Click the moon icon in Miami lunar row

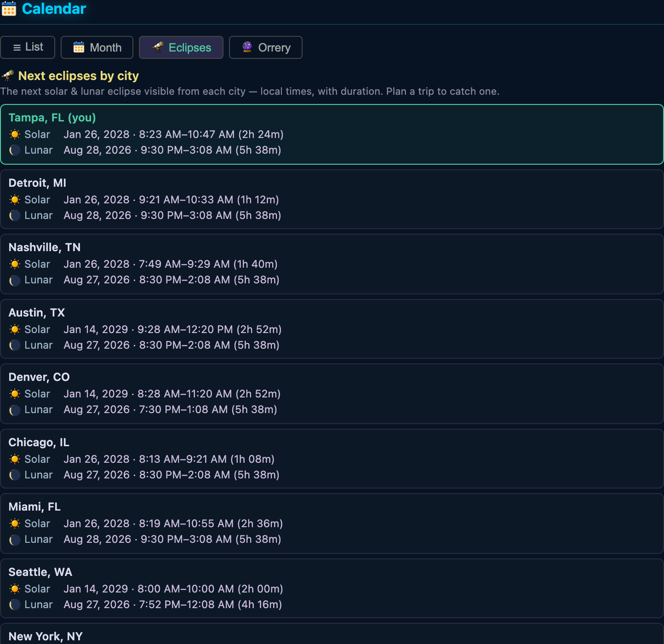coord(15,539)
